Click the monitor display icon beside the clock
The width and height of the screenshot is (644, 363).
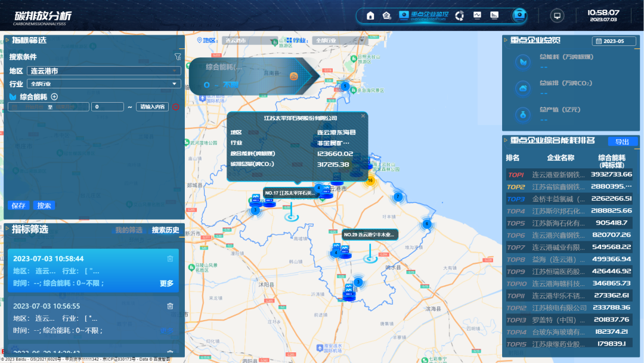point(558,16)
